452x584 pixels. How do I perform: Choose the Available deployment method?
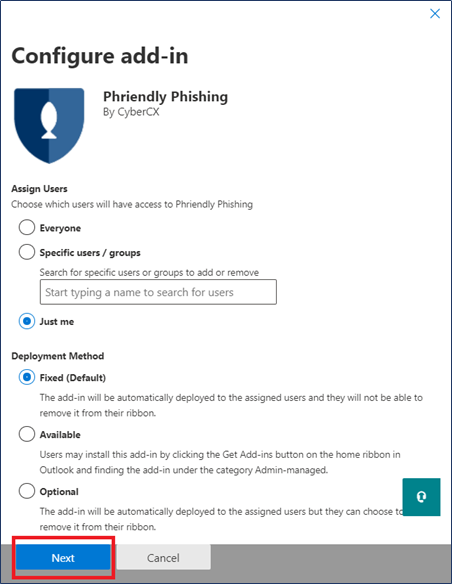coord(27,434)
